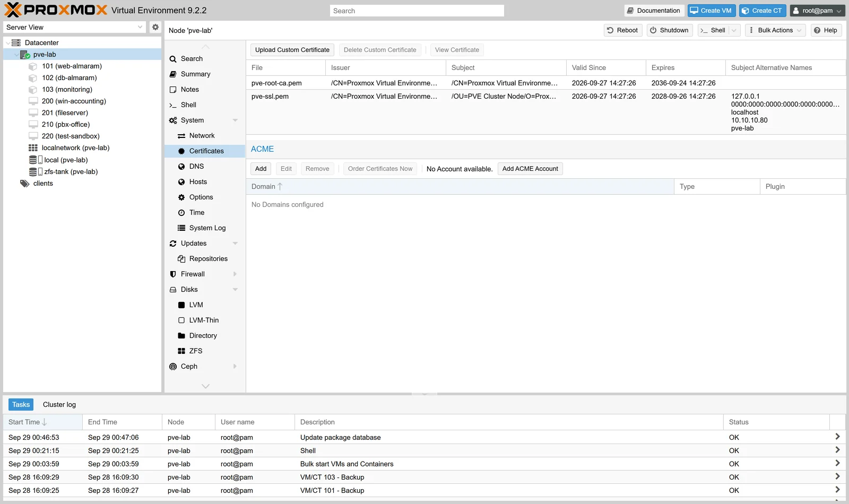Select the pve-root-ca.pem certificate row
The image size is (849, 504).
coord(546,83)
